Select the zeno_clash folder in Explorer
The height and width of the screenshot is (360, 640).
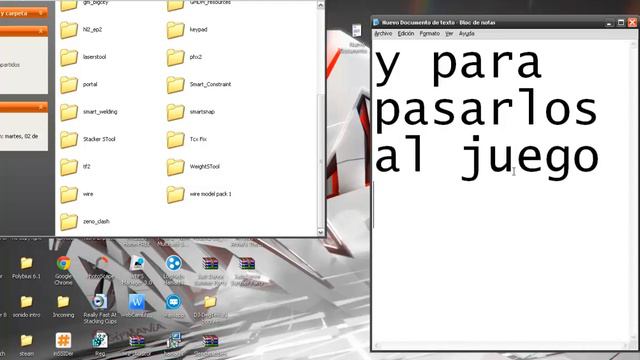(85, 221)
